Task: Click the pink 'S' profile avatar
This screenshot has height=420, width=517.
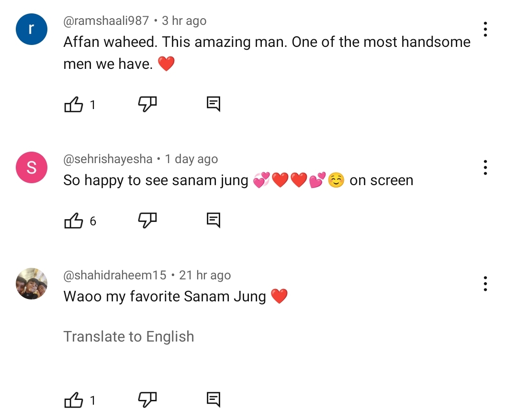Action: (32, 167)
